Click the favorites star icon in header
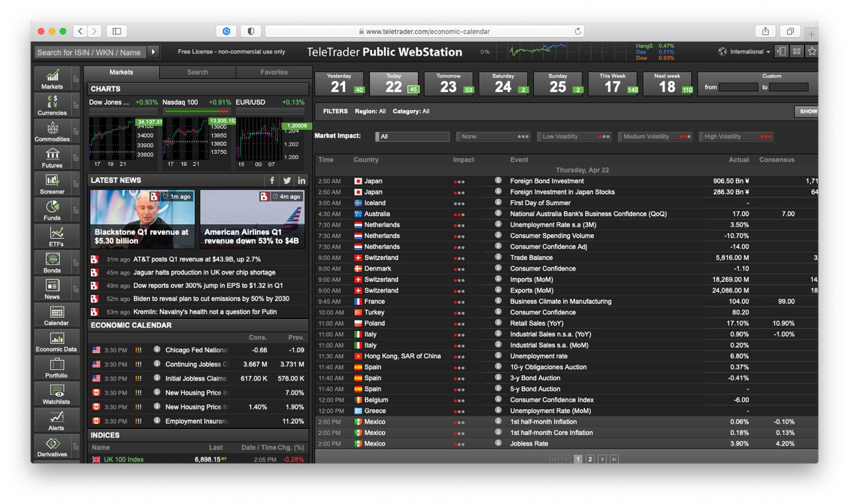The height and width of the screenshot is (504, 849). click(812, 51)
